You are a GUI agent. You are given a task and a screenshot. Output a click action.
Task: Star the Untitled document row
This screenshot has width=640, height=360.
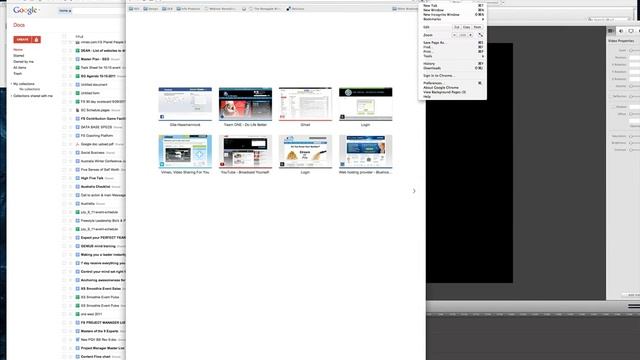click(70, 84)
